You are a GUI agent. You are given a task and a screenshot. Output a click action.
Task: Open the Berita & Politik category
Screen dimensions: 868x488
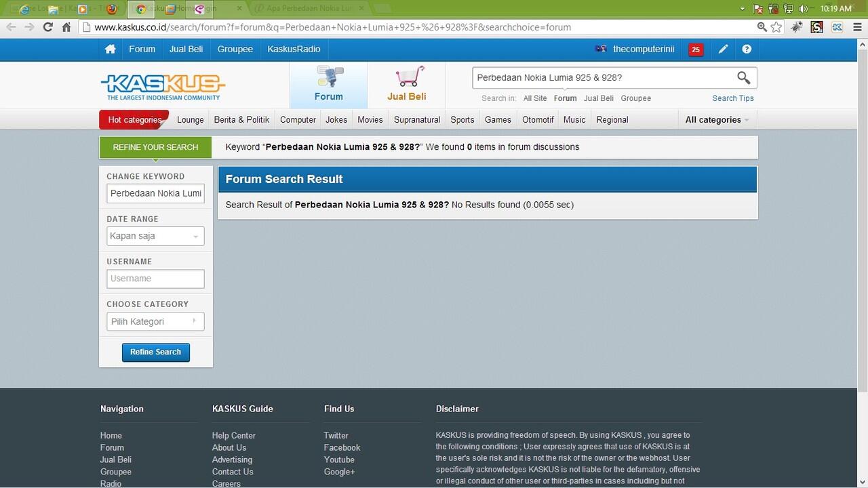(x=241, y=120)
